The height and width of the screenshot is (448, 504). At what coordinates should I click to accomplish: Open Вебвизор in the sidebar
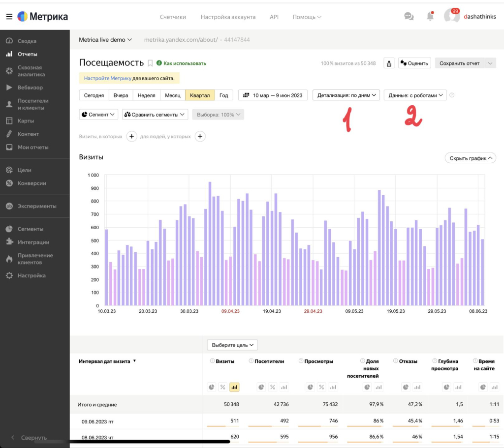(30, 88)
